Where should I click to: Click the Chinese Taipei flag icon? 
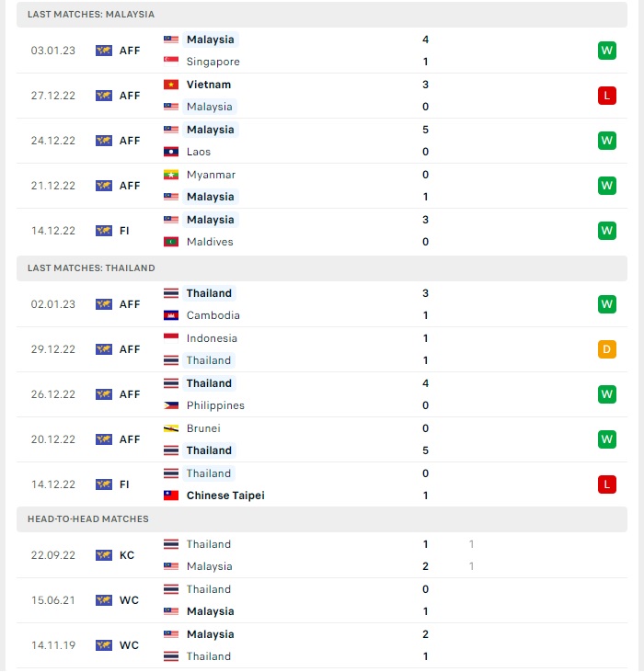tap(170, 495)
